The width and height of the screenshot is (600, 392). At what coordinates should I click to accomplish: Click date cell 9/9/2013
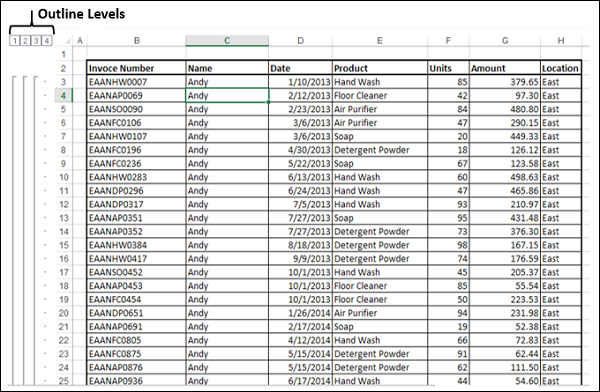[x=300, y=258]
